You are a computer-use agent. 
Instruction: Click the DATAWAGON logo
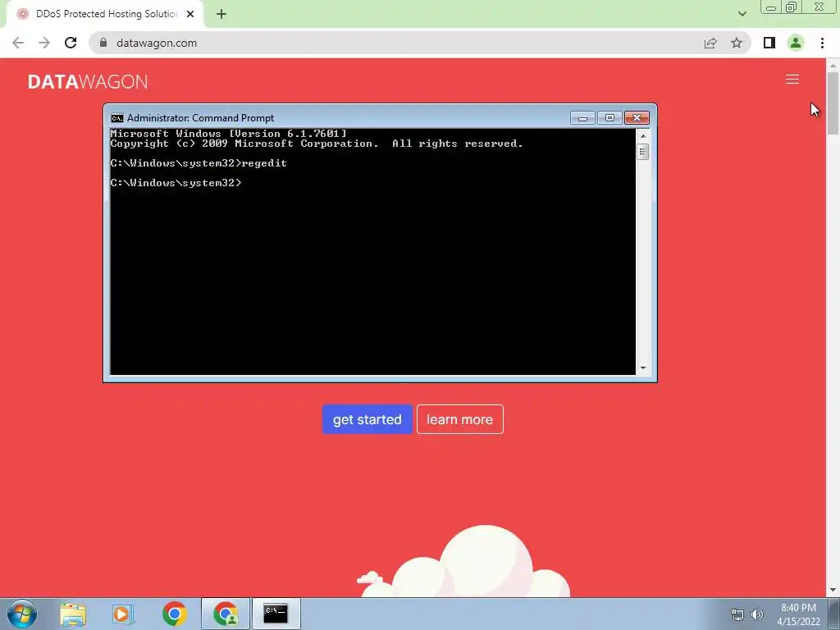coord(88,81)
